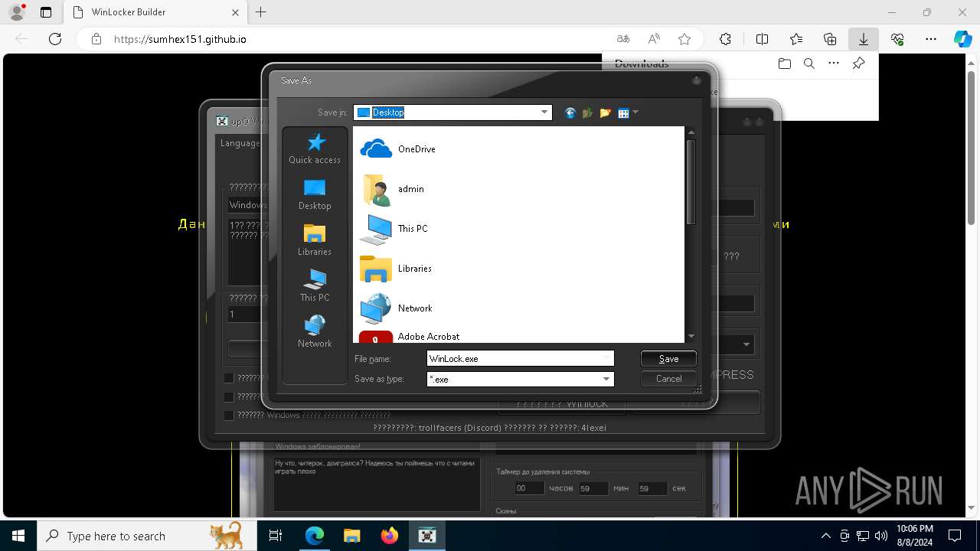Screen dimensions: 980x551
Task: Toggle Read aloud in address bar
Action: coord(654,39)
